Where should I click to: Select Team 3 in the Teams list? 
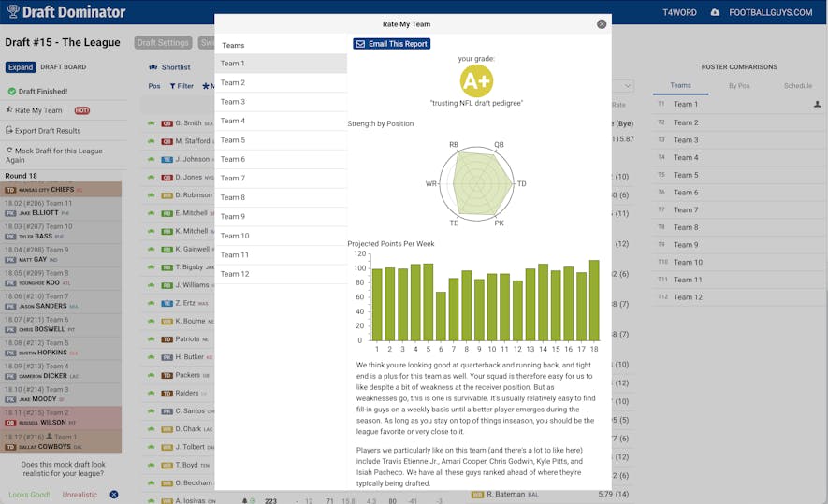(x=281, y=101)
